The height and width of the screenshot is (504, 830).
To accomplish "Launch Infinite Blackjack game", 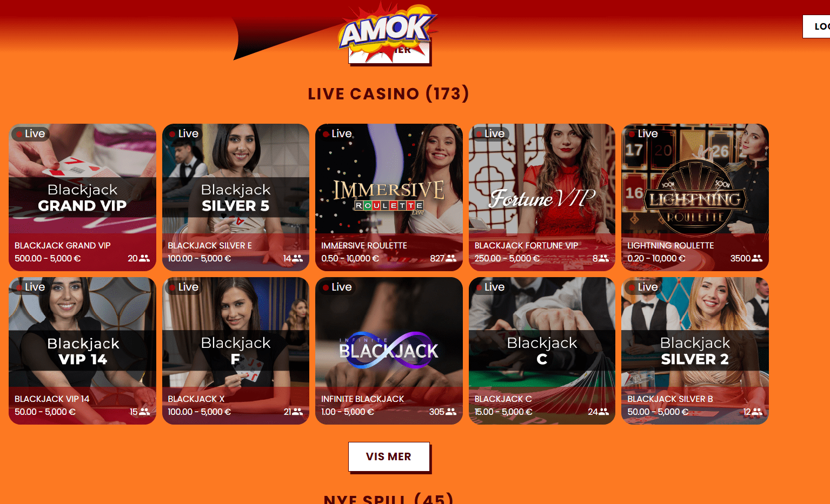I will (x=389, y=351).
